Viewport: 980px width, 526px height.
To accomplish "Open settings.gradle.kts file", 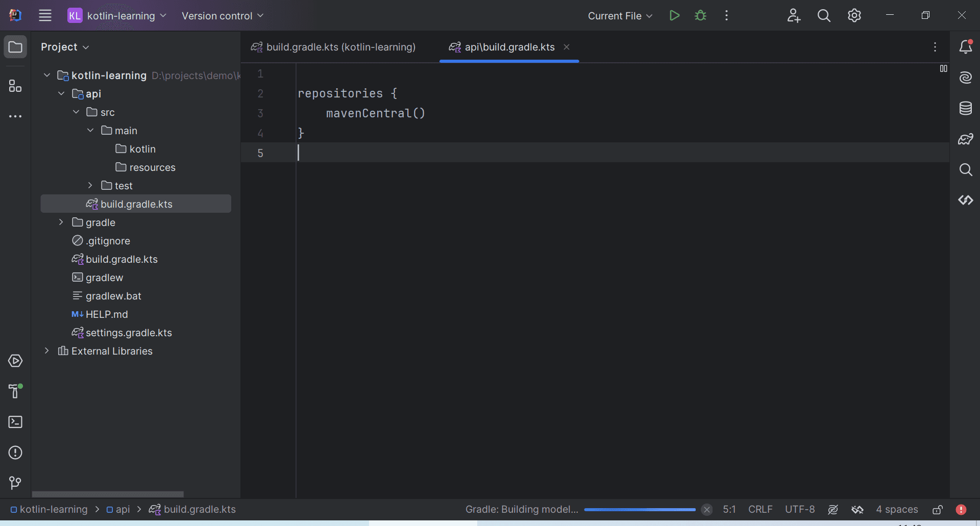I will pos(122,333).
